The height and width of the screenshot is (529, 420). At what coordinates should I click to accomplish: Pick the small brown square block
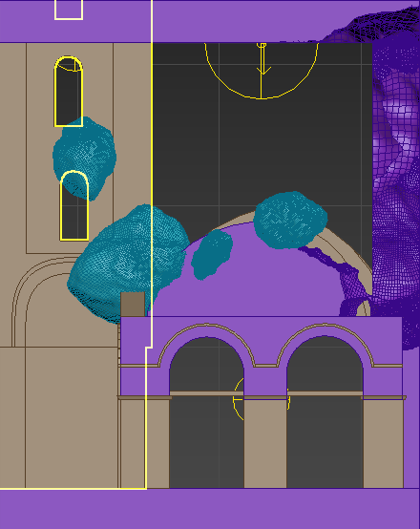(x=133, y=305)
